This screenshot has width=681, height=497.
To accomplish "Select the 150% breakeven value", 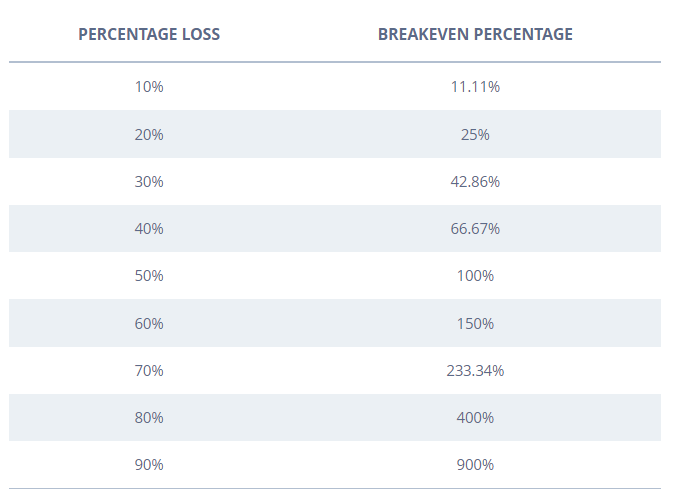I will (475, 324).
